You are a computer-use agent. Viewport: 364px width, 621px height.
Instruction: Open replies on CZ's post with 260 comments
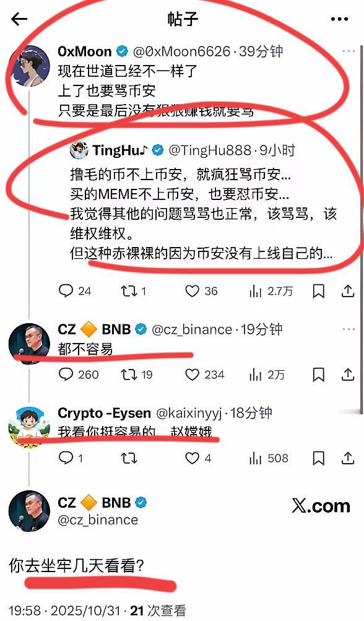(78, 375)
